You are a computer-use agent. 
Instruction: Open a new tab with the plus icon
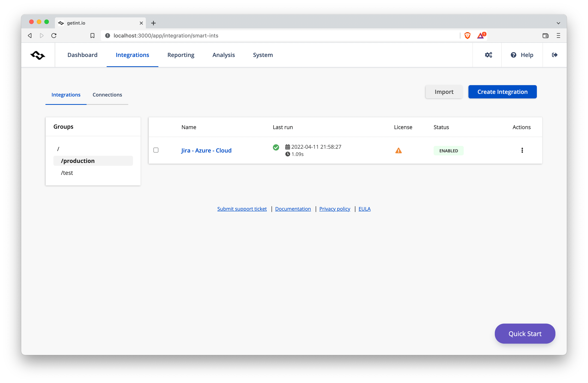153,23
